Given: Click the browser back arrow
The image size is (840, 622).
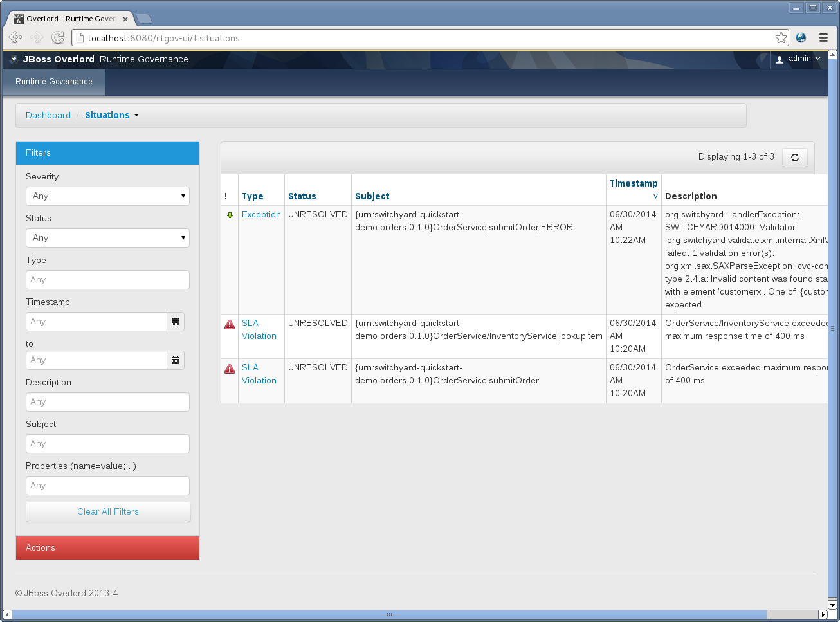Looking at the screenshot, I should click(x=16, y=38).
